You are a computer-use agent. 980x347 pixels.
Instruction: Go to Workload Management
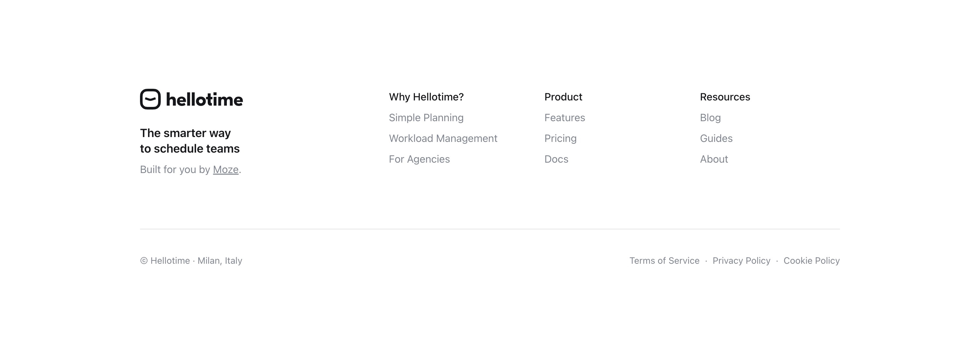[443, 138]
